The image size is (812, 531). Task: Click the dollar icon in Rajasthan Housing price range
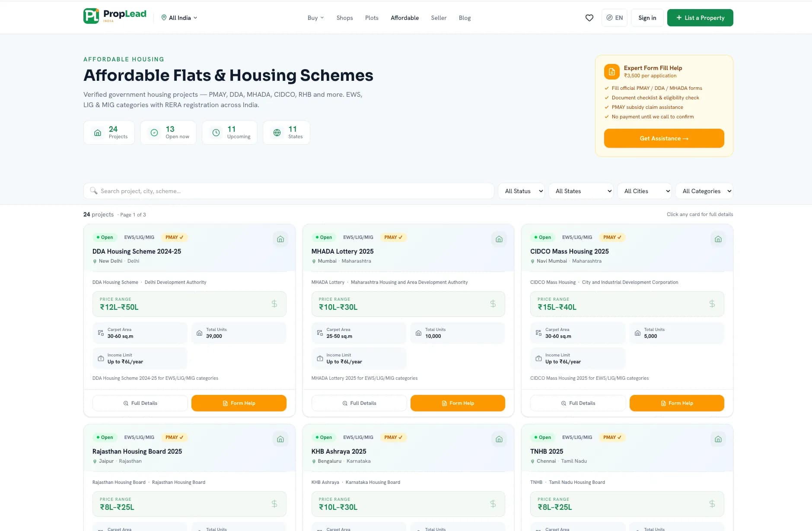[x=274, y=504]
